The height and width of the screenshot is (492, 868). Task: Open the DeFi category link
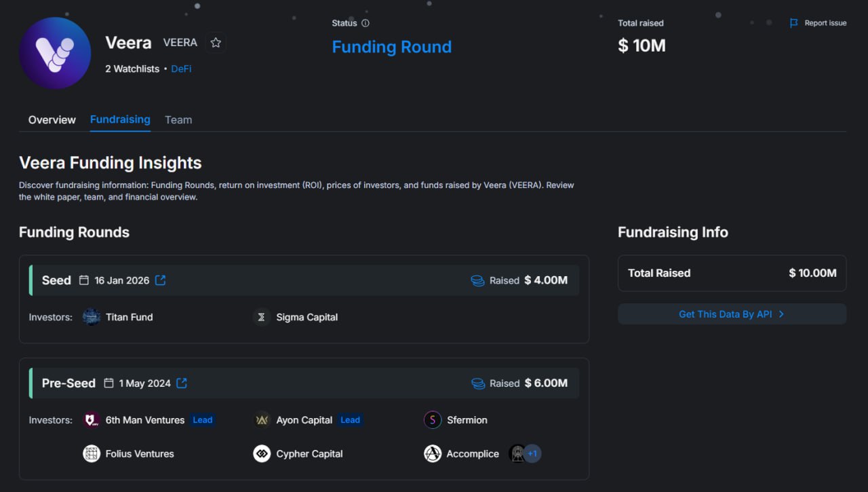coord(181,69)
